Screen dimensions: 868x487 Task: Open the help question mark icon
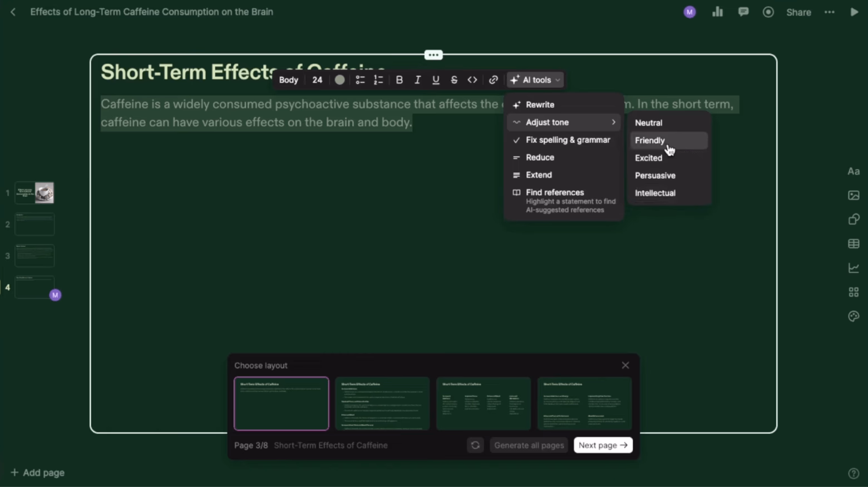click(x=854, y=473)
